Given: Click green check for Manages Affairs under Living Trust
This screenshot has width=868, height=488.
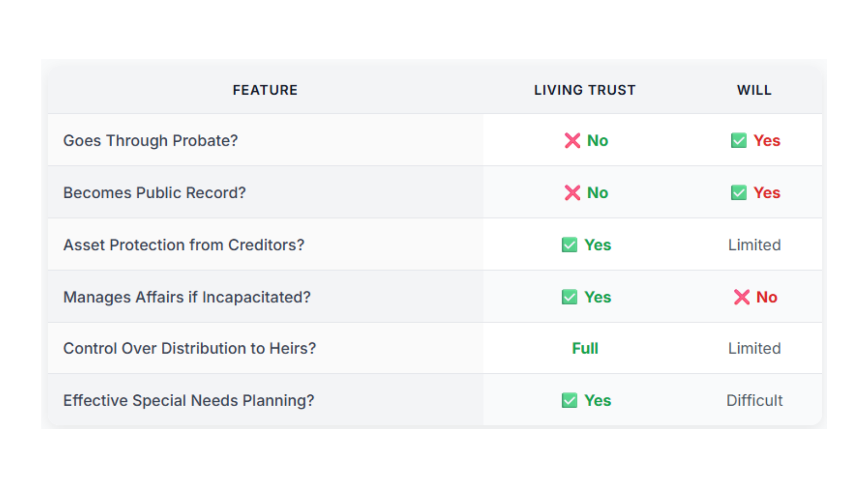Looking at the screenshot, I should coord(569,297).
